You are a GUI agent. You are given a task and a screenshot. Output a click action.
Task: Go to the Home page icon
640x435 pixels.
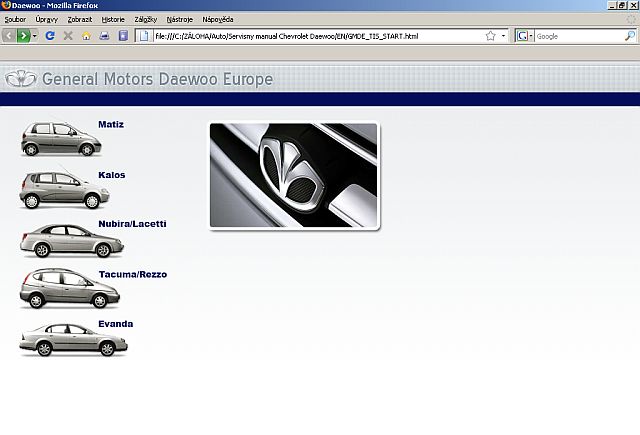pos(86,36)
